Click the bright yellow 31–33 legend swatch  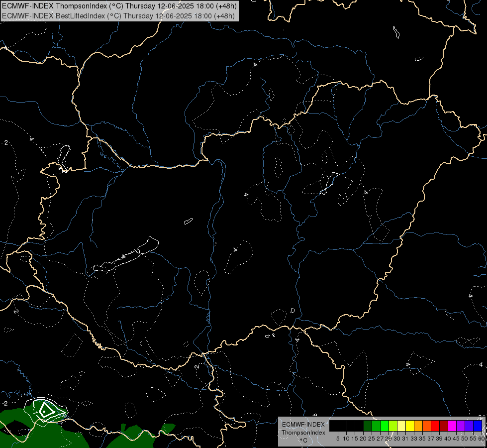click(410, 426)
